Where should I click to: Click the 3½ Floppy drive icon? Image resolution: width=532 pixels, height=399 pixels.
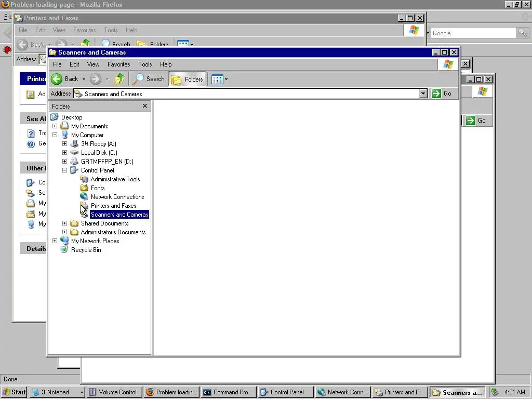(74, 143)
